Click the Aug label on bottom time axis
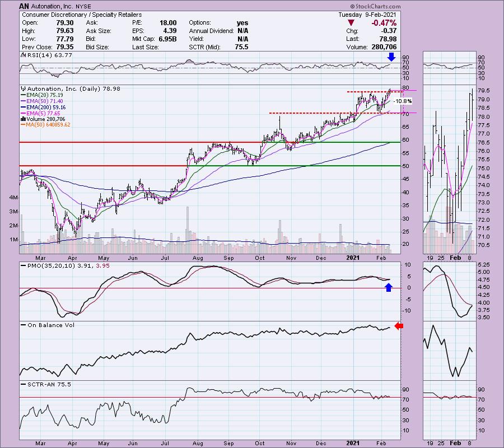 198,444
